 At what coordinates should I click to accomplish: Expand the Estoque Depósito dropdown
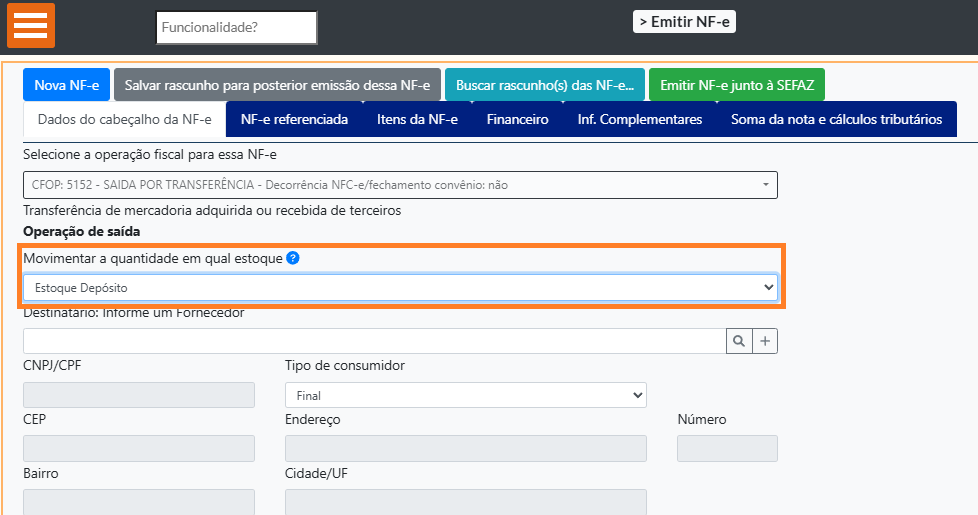pos(400,287)
